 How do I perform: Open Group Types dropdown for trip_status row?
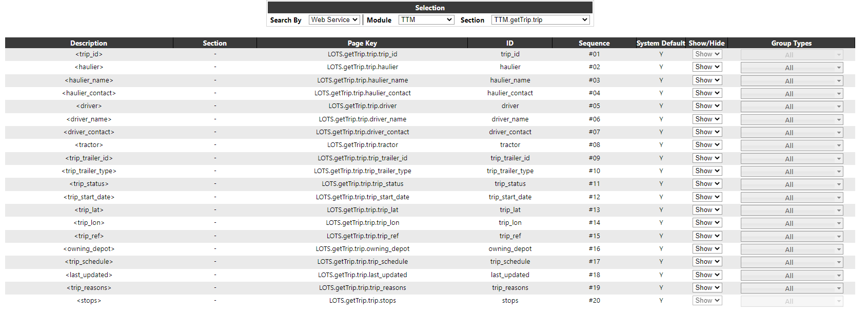click(792, 184)
